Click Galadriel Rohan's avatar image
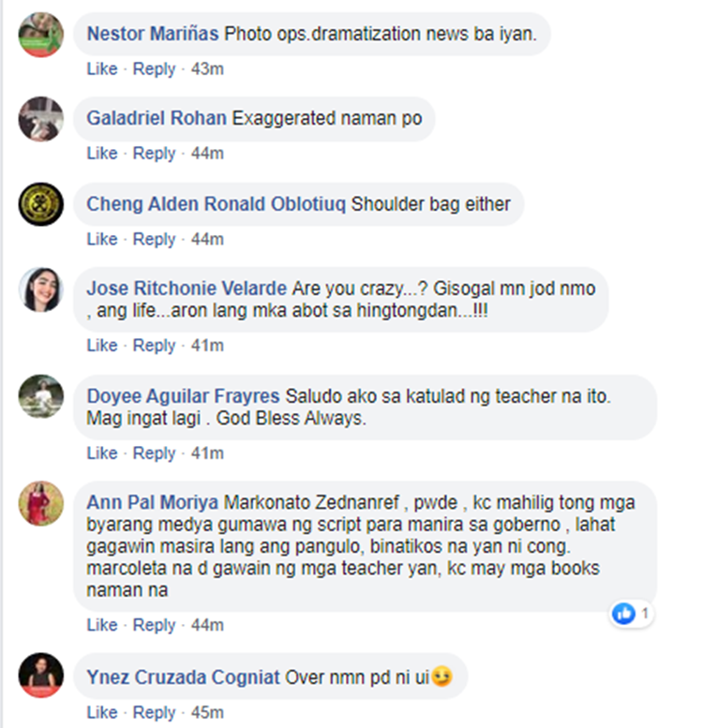The image size is (703, 728). point(41,119)
